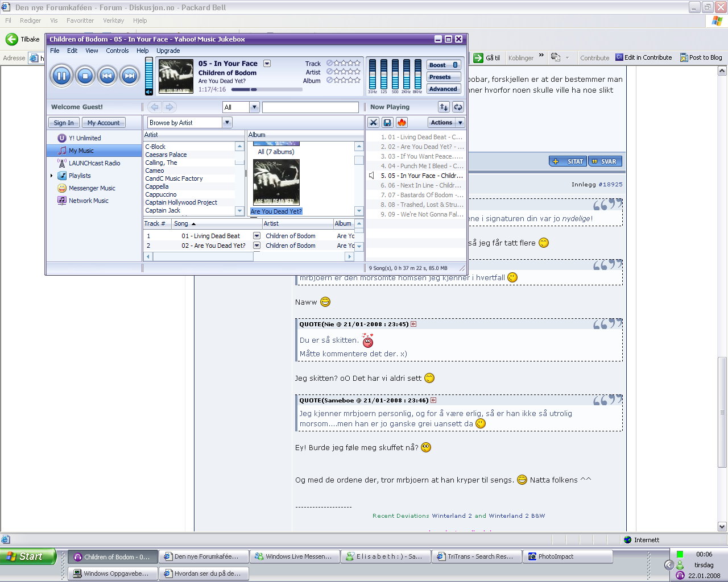Screen dimensions: 728x582
Task: Switch to Windows Live Messenger taskbar item
Action: pyautogui.click(x=294, y=556)
